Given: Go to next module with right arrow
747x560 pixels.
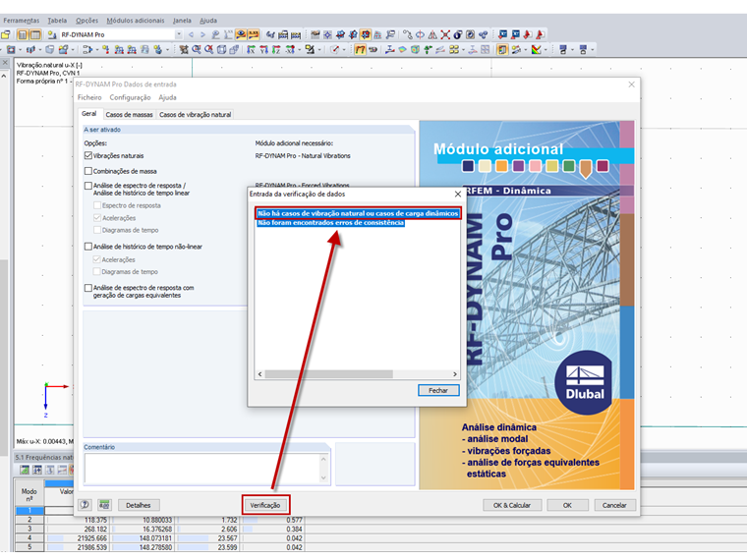Looking at the screenshot, I should pyautogui.click(x=202, y=34).
